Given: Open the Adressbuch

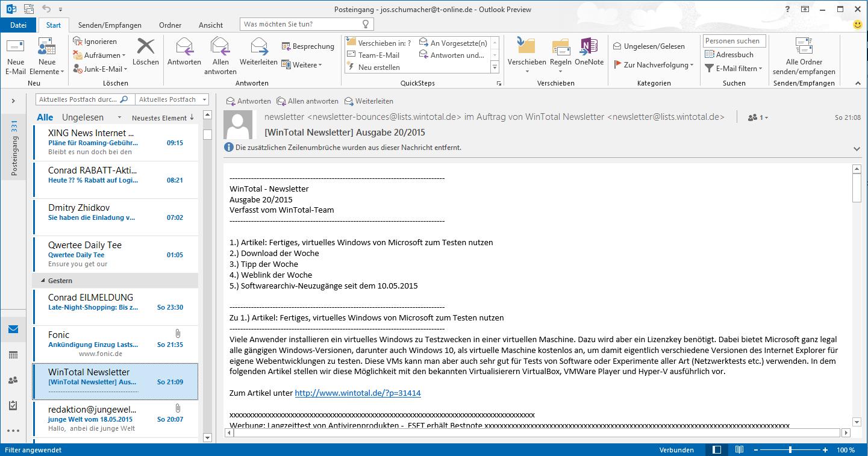Looking at the screenshot, I should click(x=729, y=55).
